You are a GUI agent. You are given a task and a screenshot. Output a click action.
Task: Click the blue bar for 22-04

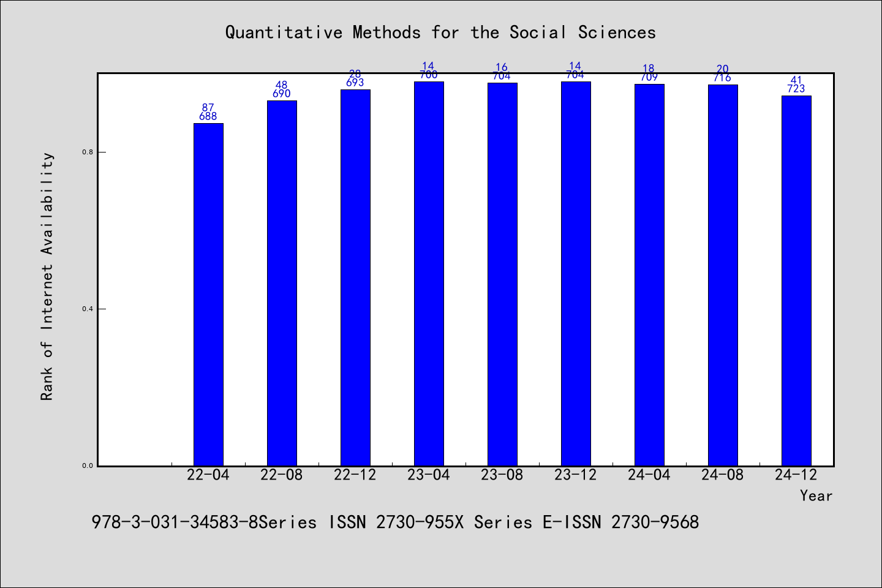(208, 295)
